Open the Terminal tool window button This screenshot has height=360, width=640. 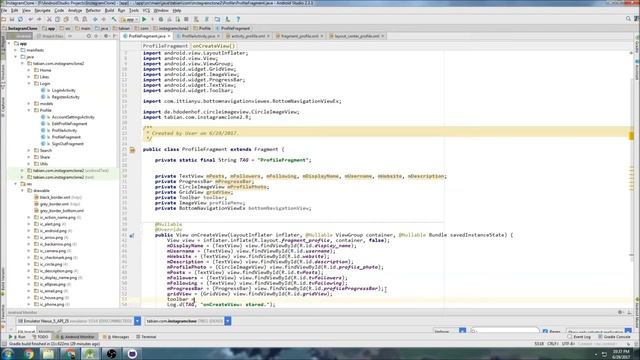146,337
